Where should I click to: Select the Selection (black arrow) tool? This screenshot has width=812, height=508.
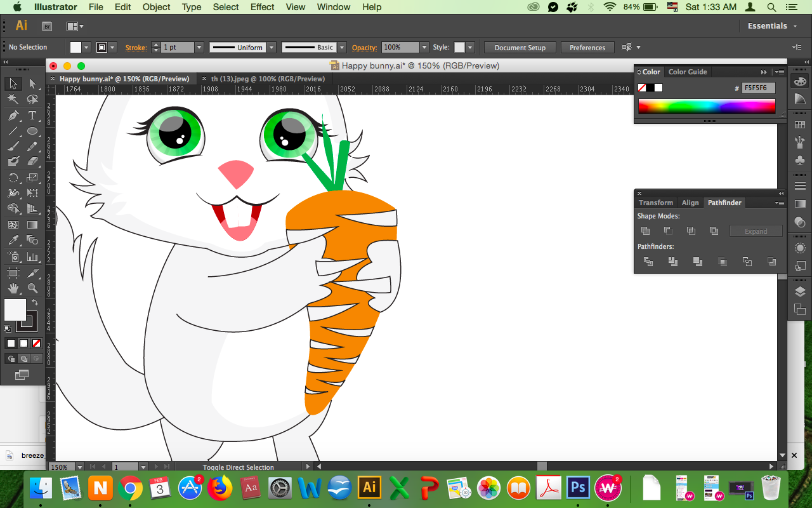[x=13, y=83]
